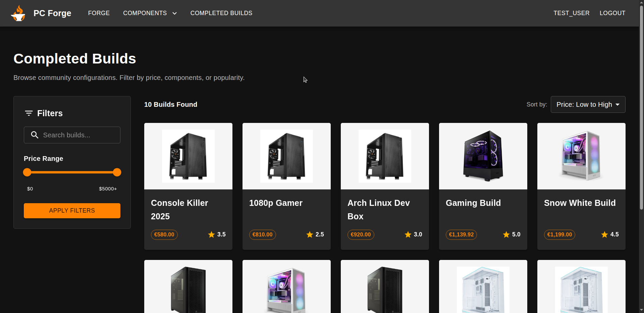Select the €580.00 price badge

tap(164, 235)
